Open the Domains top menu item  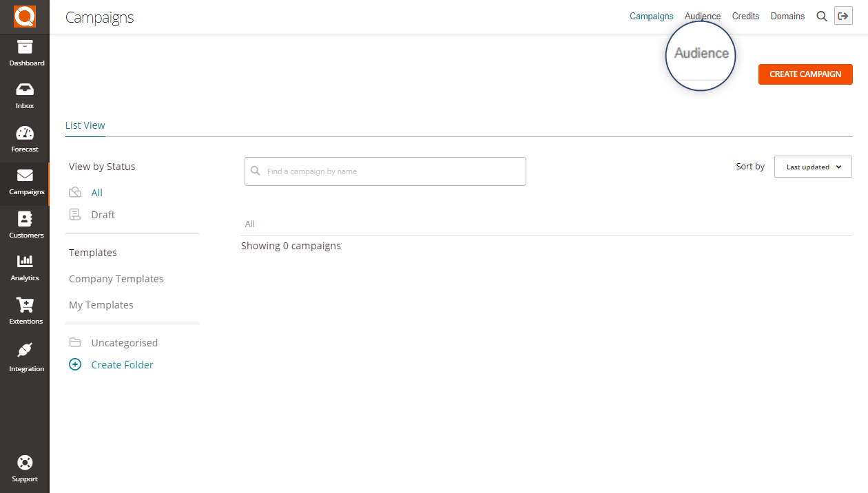point(787,17)
